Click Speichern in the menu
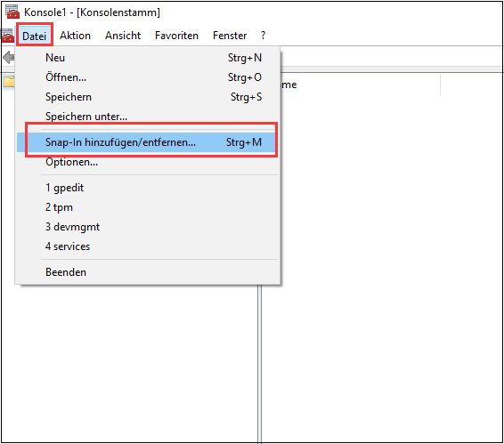The image size is (504, 444). [148, 97]
